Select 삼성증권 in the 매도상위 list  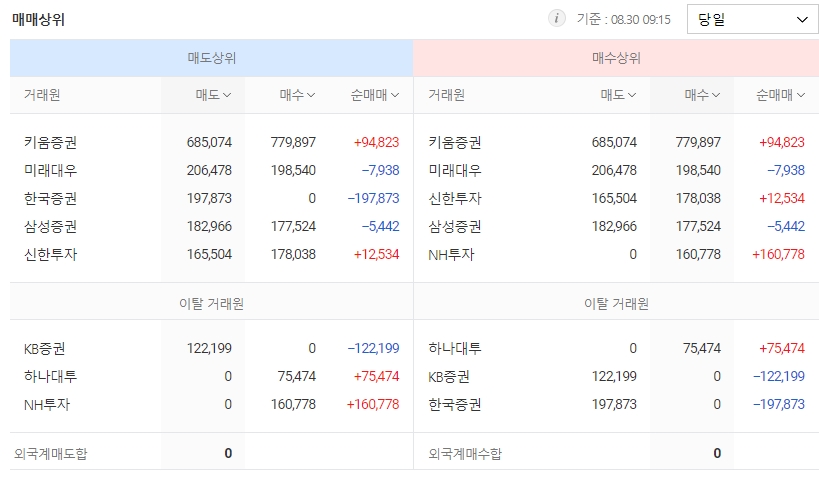[50, 227]
